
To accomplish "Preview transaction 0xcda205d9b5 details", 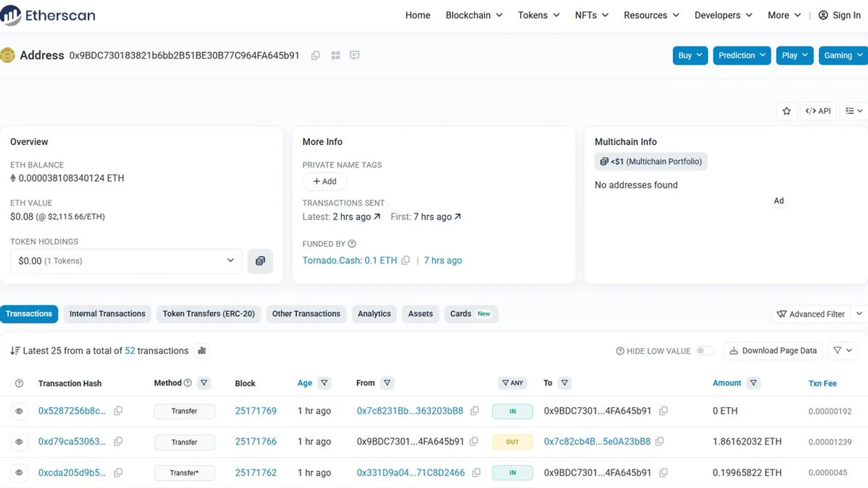I will 19,473.
